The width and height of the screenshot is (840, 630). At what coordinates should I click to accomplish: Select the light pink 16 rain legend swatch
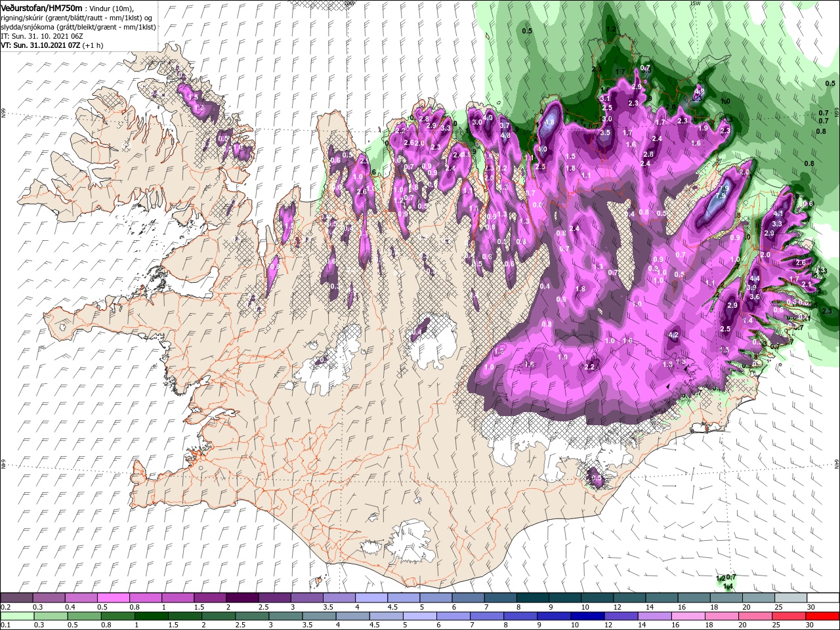point(688,616)
